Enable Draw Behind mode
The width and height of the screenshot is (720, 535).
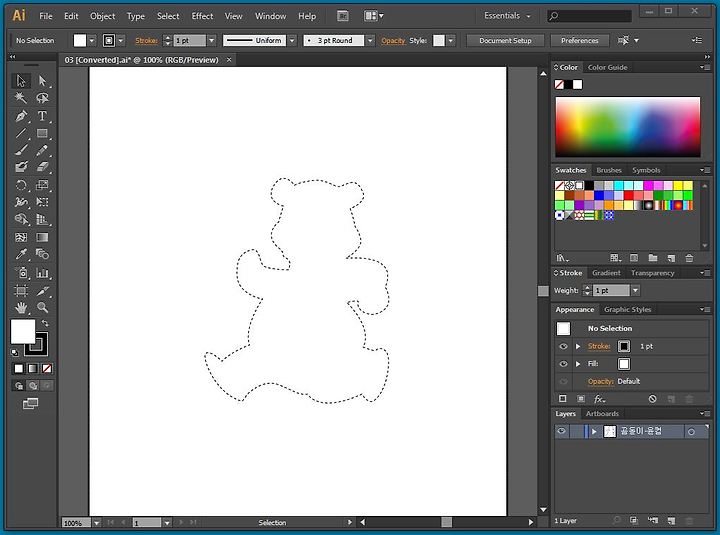click(x=33, y=386)
